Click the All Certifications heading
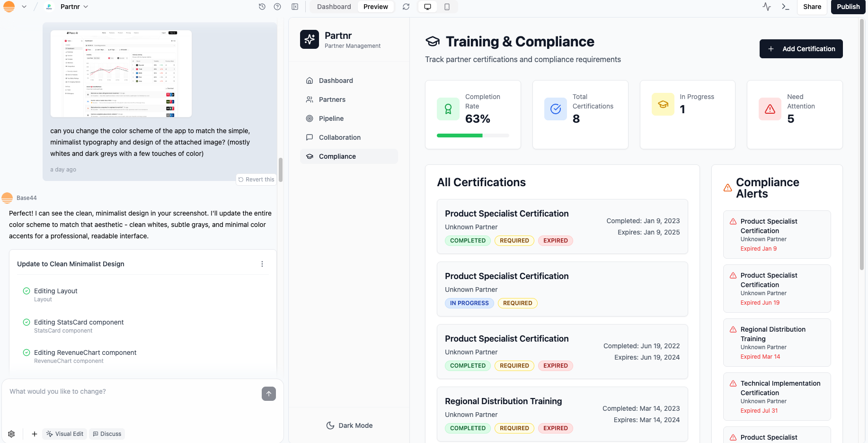 tap(481, 182)
